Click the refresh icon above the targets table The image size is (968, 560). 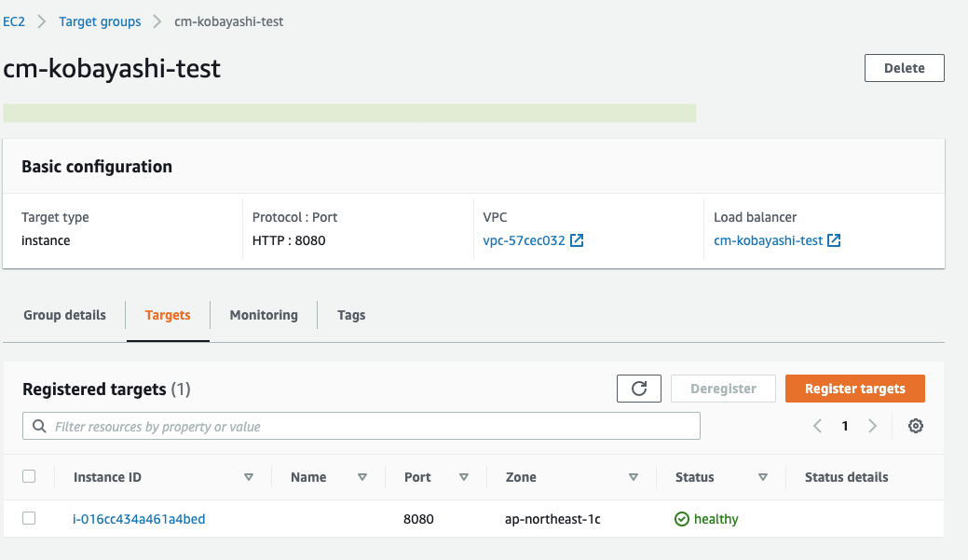tap(638, 388)
